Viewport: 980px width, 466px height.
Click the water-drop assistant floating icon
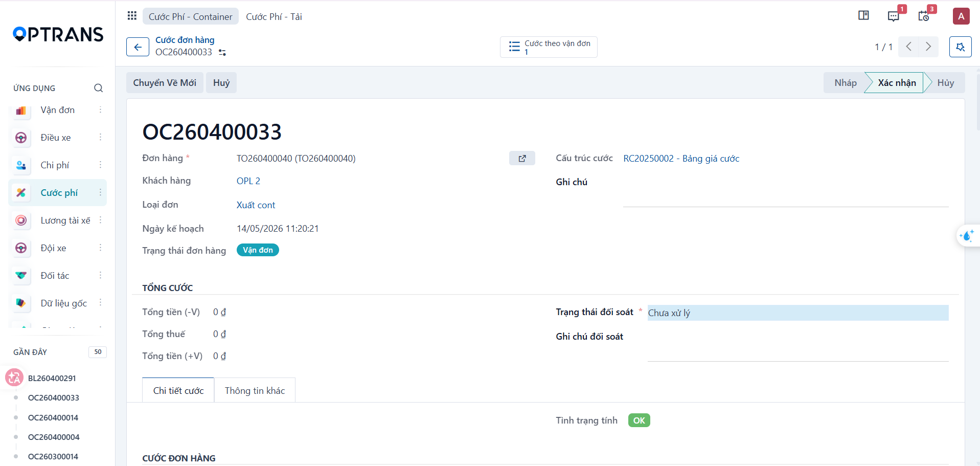pyautogui.click(x=967, y=236)
